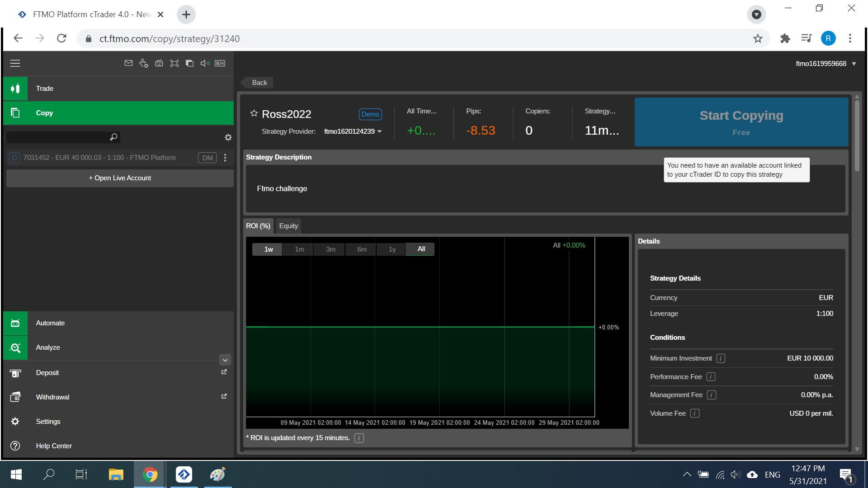
Task: Click the fullscreen mode icon
Action: point(174,63)
